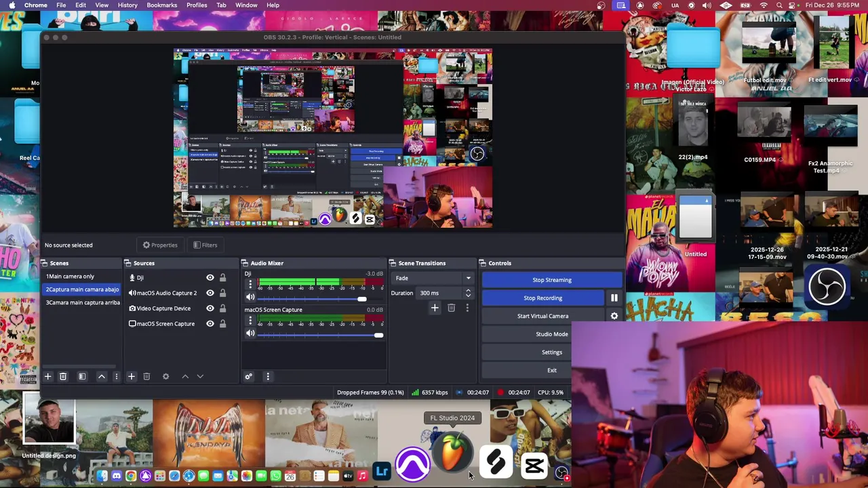The width and height of the screenshot is (868, 488).
Task: Click the Dji volume slider
Action: tap(362, 299)
